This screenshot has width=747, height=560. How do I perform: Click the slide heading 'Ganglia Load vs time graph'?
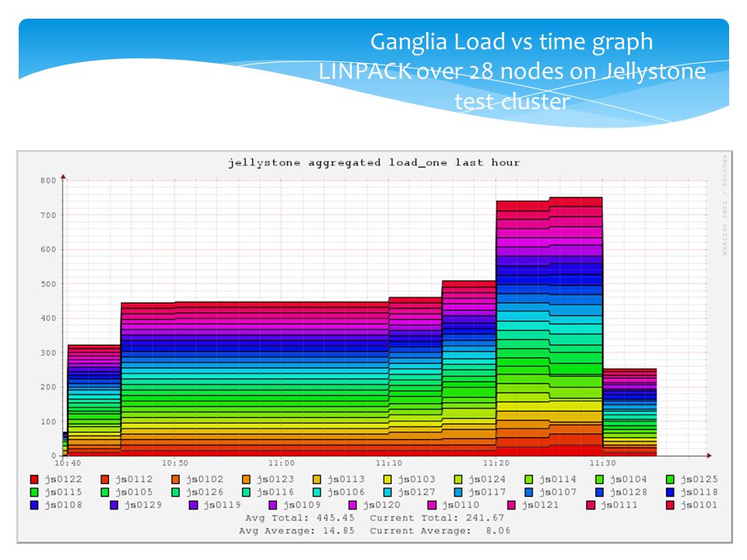(512, 42)
